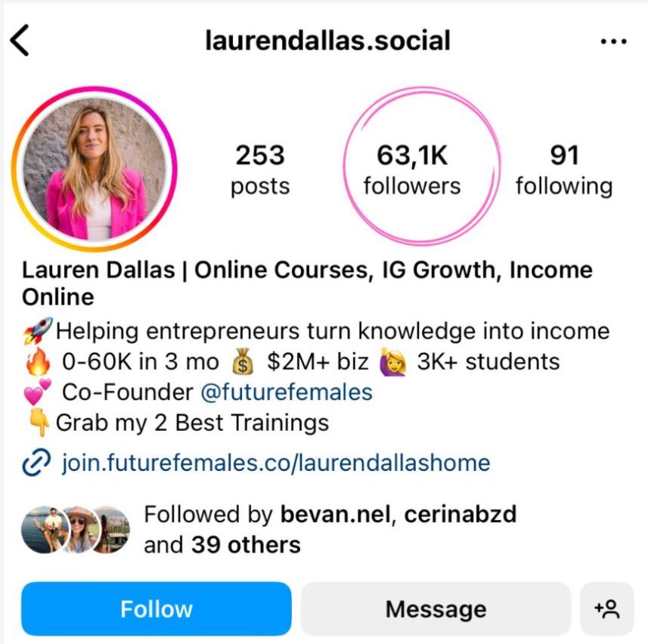Click the Follow button

(x=157, y=609)
